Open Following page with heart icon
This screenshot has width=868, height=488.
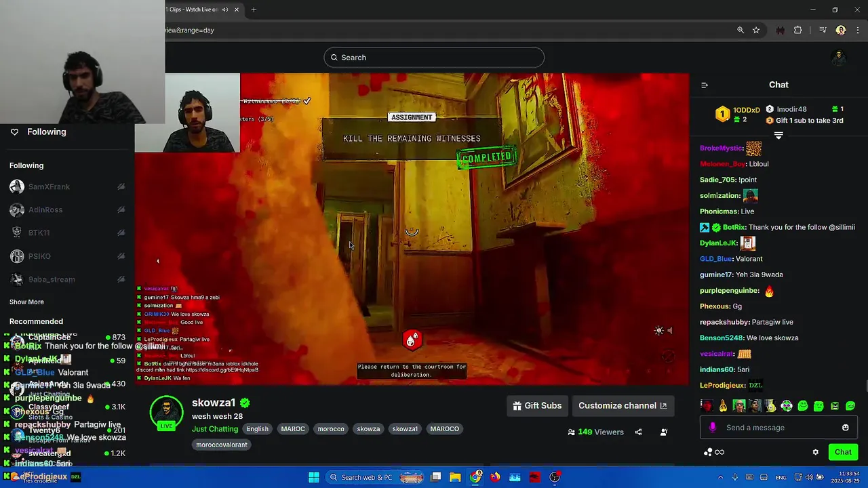[39, 132]
